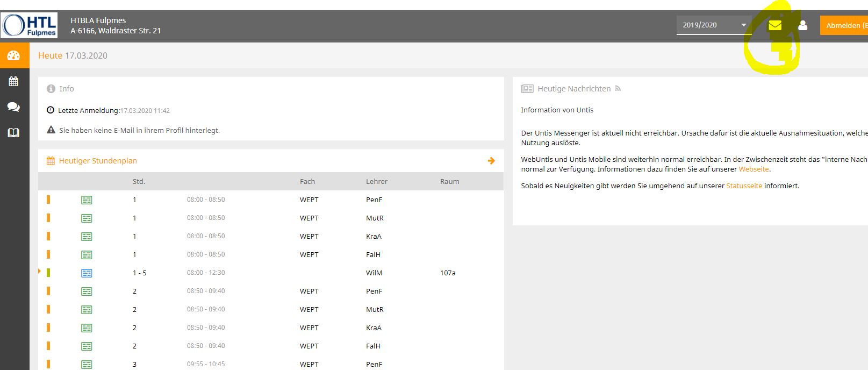Open the user profile icon in the top bar
Screen dimensions: 868x370
tap(803, 25)
